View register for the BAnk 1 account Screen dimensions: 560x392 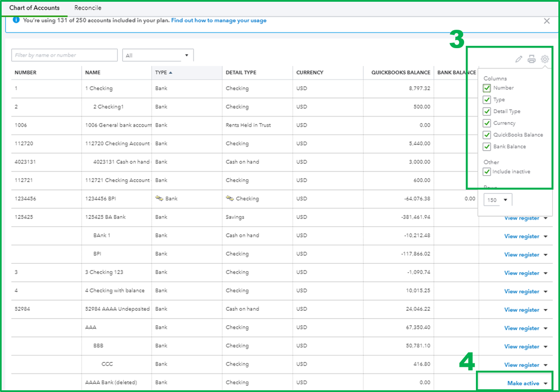click(521, 236)
